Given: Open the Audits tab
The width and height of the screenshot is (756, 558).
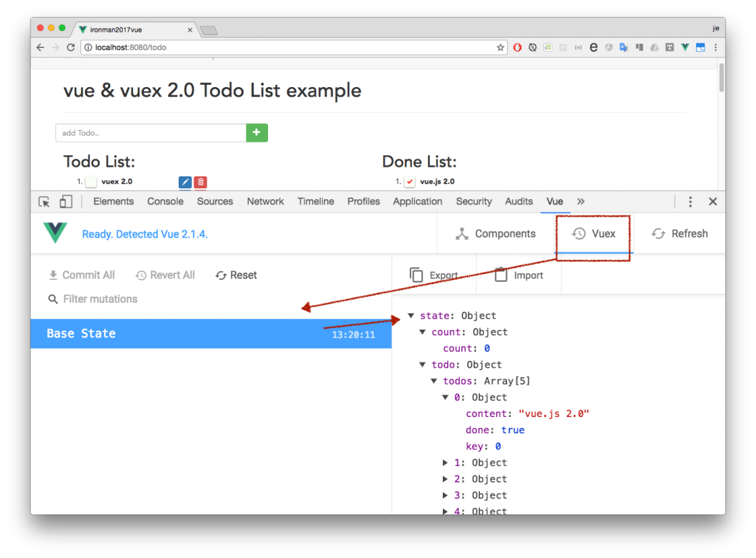Looking at the screenshot, I should pyautogui.click(x=519, y=201).
